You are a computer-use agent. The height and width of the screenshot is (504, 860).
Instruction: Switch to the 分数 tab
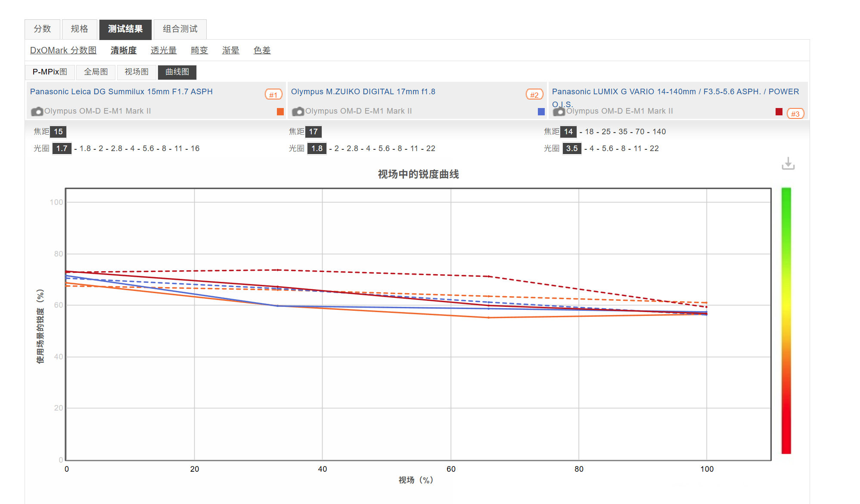(42, 29)
